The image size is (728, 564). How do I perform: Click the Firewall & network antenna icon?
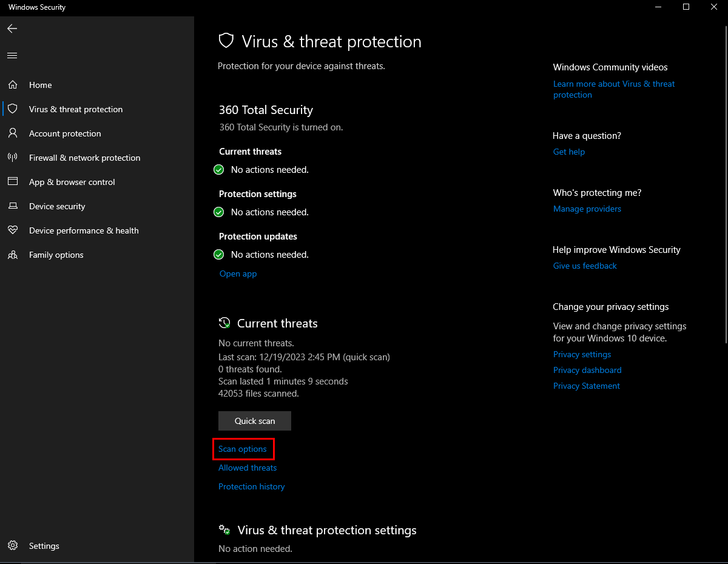13,158
